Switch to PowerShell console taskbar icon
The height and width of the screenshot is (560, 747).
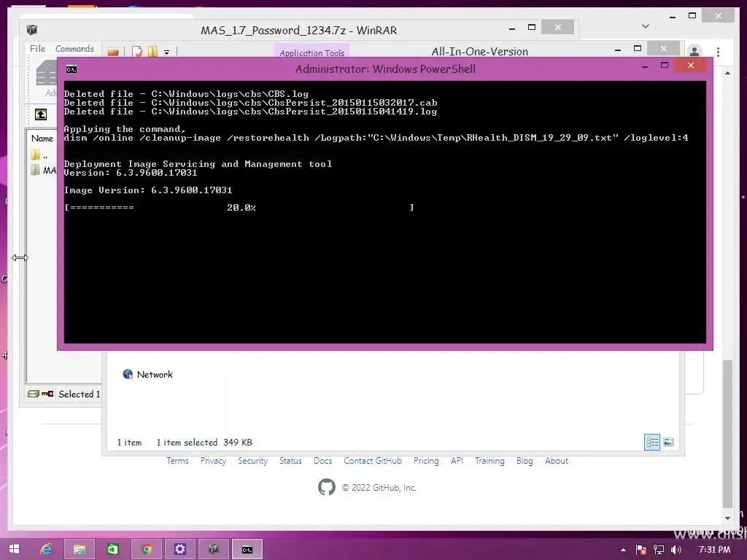pyautogui.click(x=247, y=549)
